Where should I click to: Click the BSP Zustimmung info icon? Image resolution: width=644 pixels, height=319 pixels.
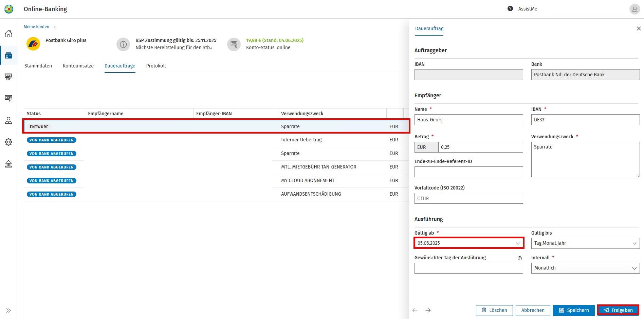point(123,44)
